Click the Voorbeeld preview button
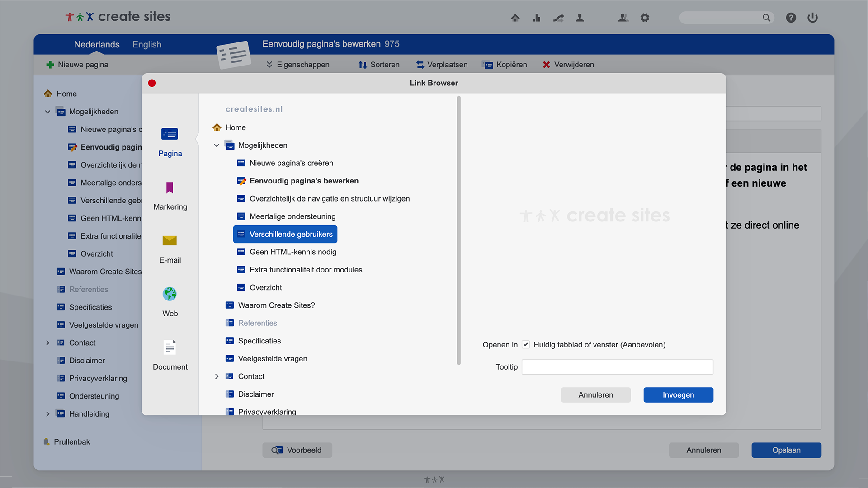 click(297, 450)
